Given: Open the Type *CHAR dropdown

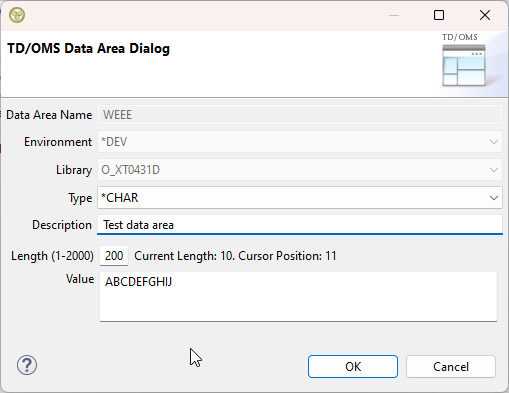Looking at the screenshot, I should pos(300,198).
